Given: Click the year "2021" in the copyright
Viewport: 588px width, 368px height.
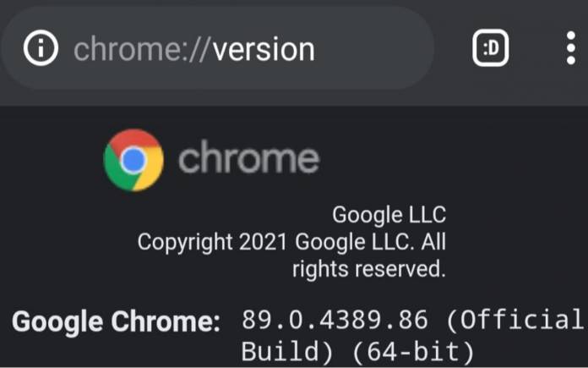Looking at the screenshot, I should click(264, 242).
